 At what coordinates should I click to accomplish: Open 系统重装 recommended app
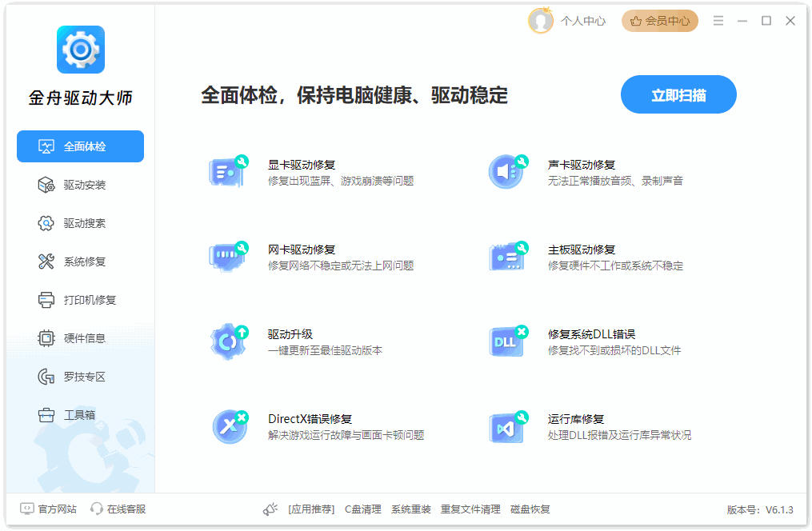pos(411,509)
